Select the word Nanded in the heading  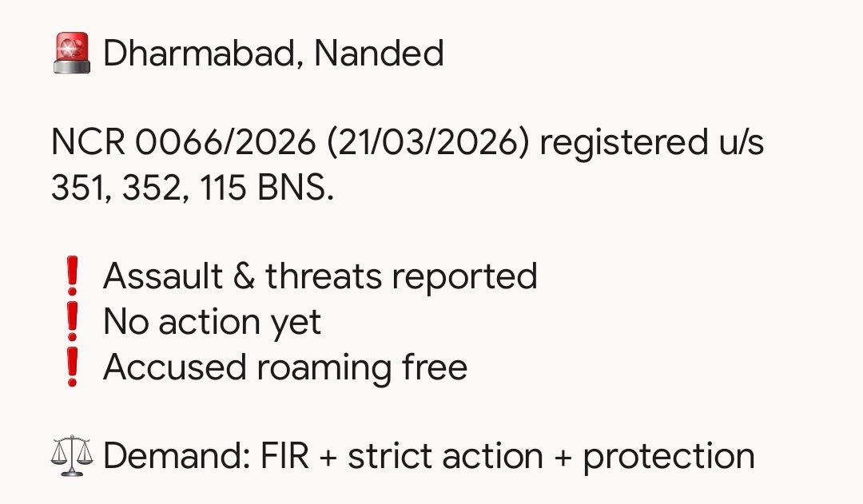point(379,54)
